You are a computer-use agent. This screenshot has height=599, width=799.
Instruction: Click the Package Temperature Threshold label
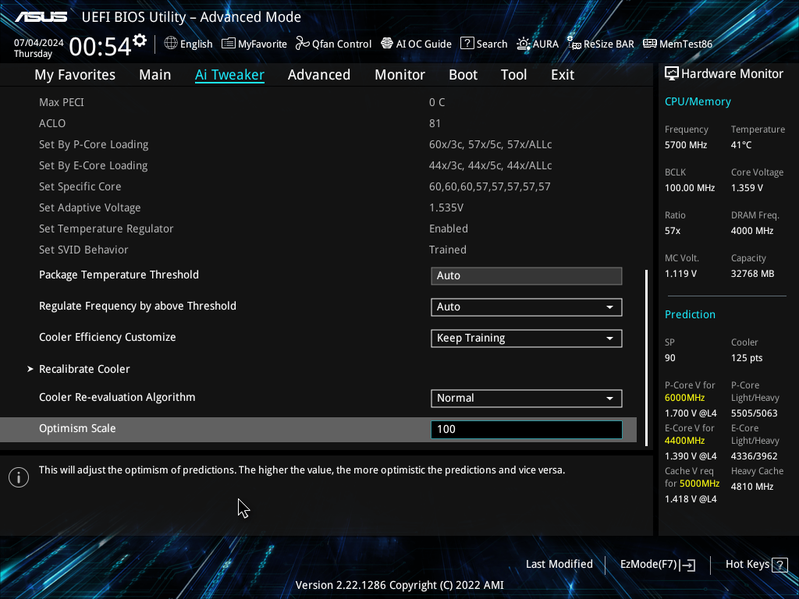pyautogui.click(x=119, y=275)
